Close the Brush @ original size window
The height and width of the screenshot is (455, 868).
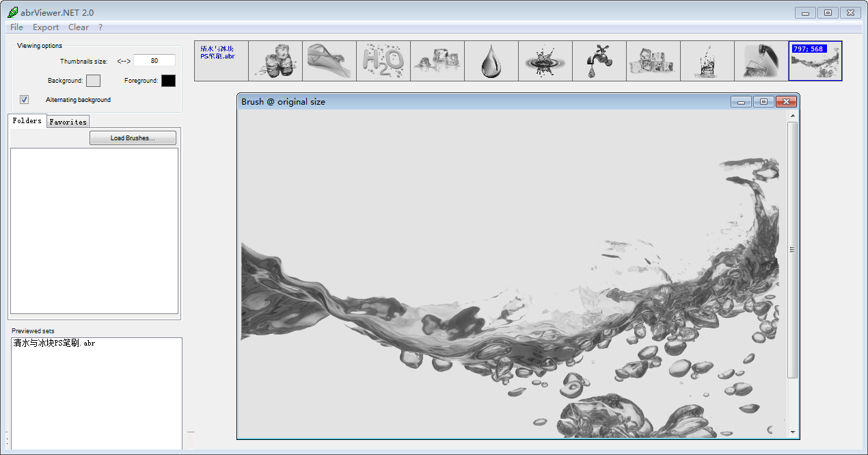786,102
